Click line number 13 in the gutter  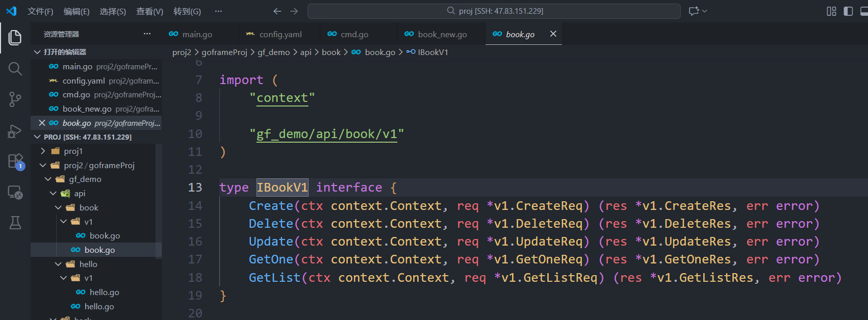(x=195, y=188)
